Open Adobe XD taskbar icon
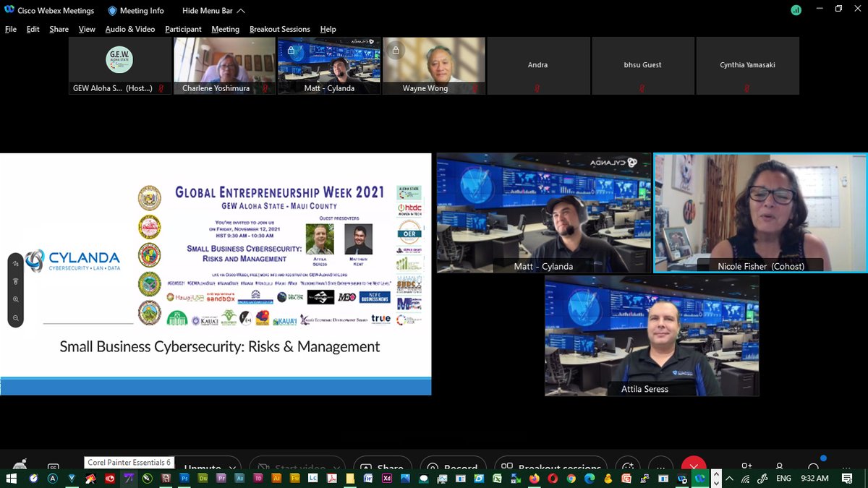The width and height of the screenshot is (868, 488). tap(387, 479)
